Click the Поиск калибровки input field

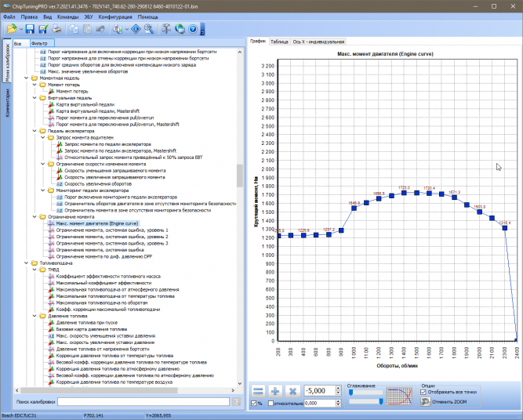coord(143,402)
